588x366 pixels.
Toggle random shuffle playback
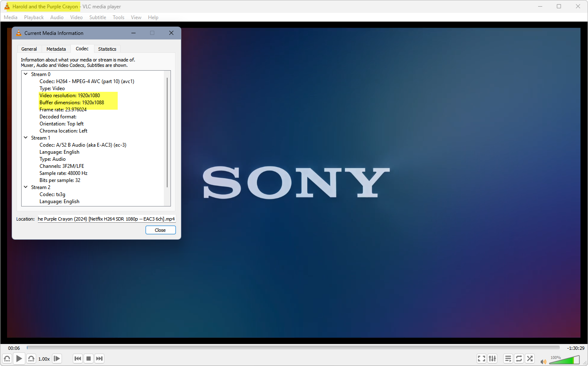pos(530,359)
